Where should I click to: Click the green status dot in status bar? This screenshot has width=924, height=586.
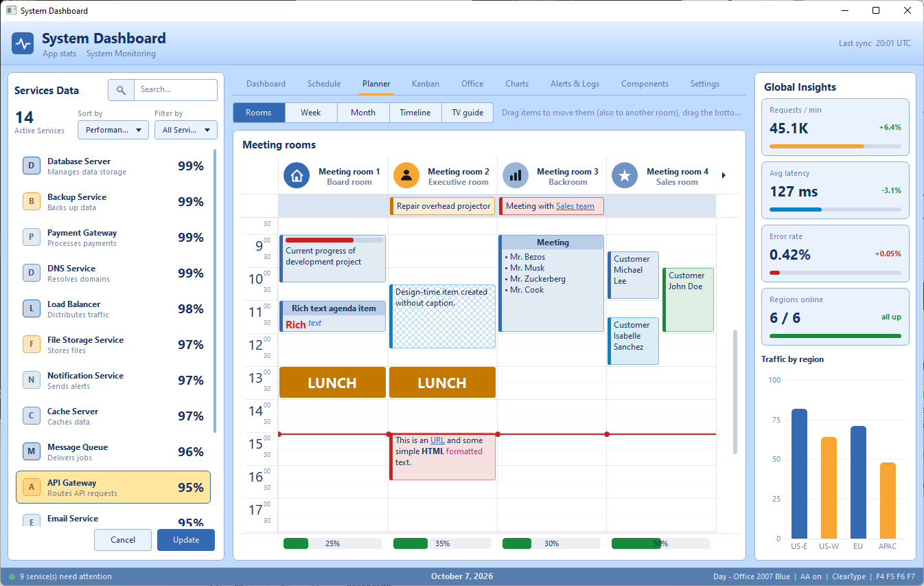click(x=12, y=576)
